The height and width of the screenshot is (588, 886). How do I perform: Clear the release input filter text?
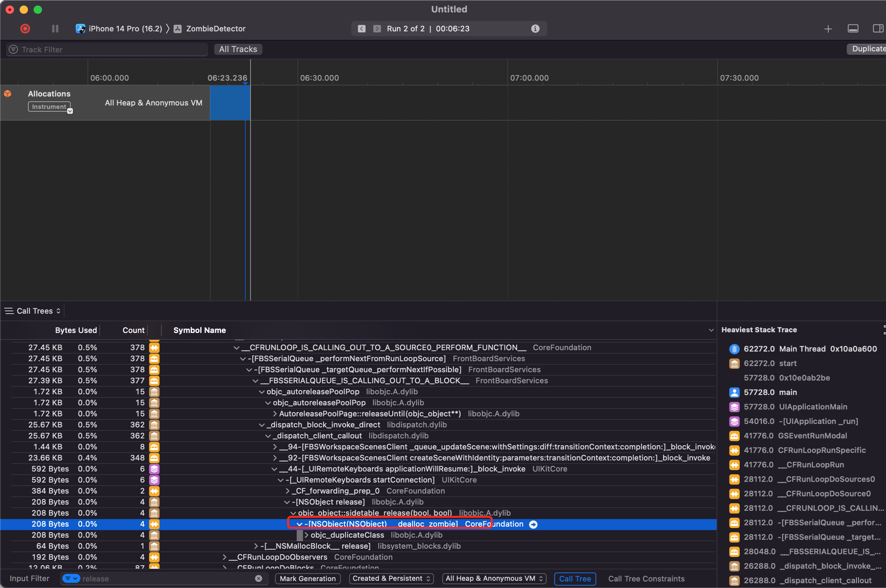click(x=258, y=578)
